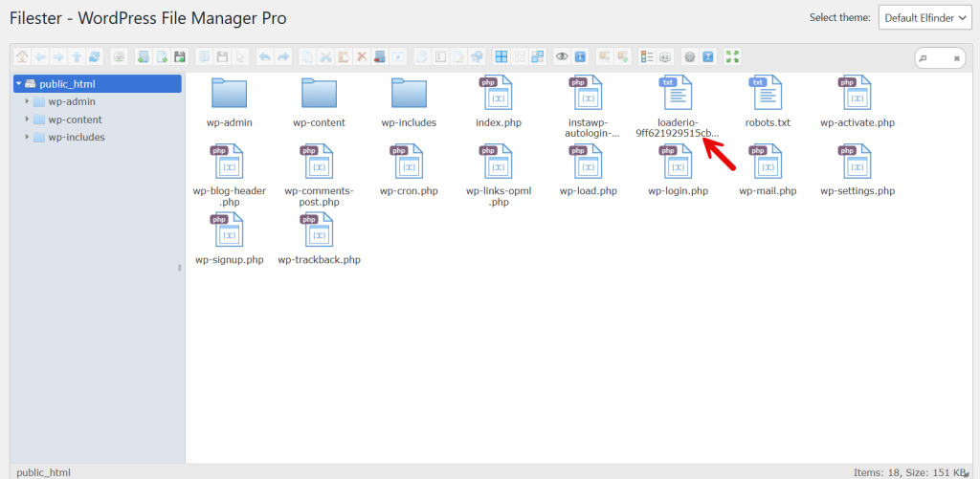Click the edit file icon

(x=458, y=56)
